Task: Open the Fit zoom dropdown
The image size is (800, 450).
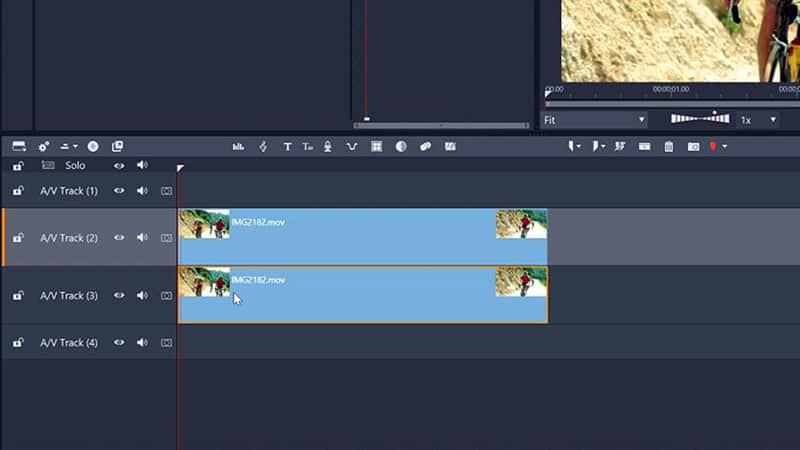Action: [594, 120]
